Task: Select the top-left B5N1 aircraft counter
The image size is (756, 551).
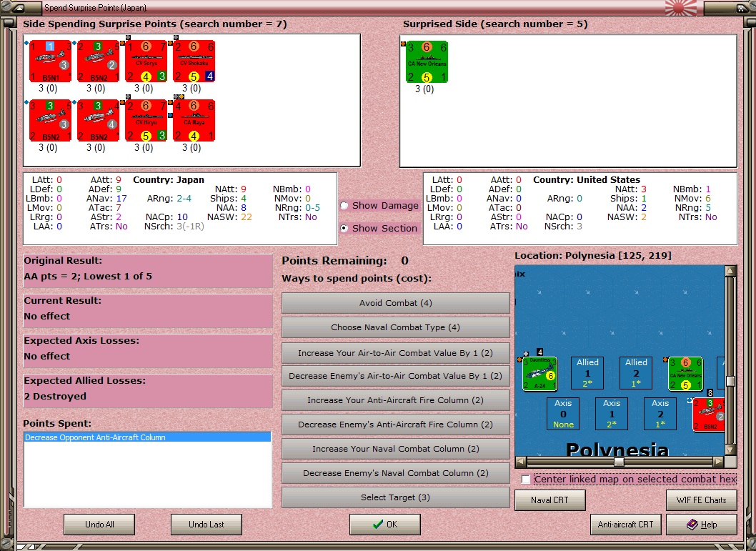Action: click(50, 61)
